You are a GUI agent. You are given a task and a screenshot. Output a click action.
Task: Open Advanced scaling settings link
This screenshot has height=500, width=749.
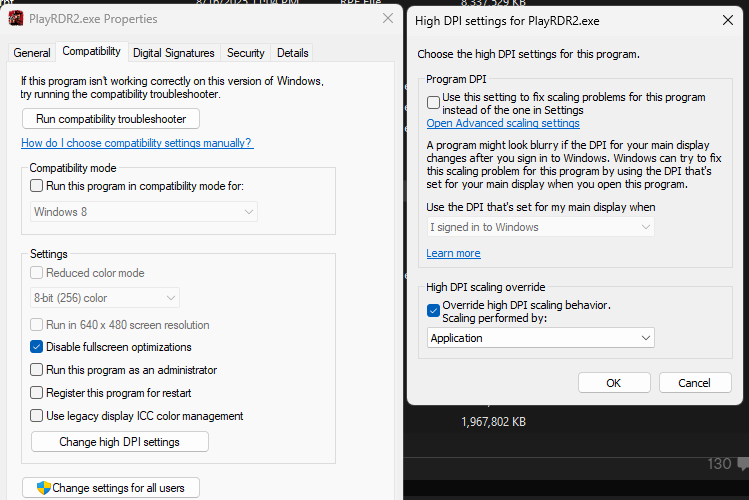[503, 123]
